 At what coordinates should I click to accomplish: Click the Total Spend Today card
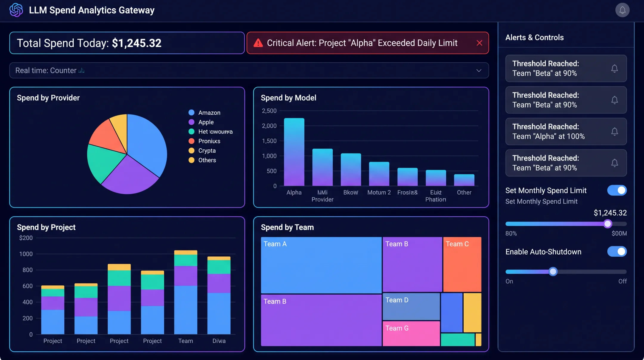127,43
